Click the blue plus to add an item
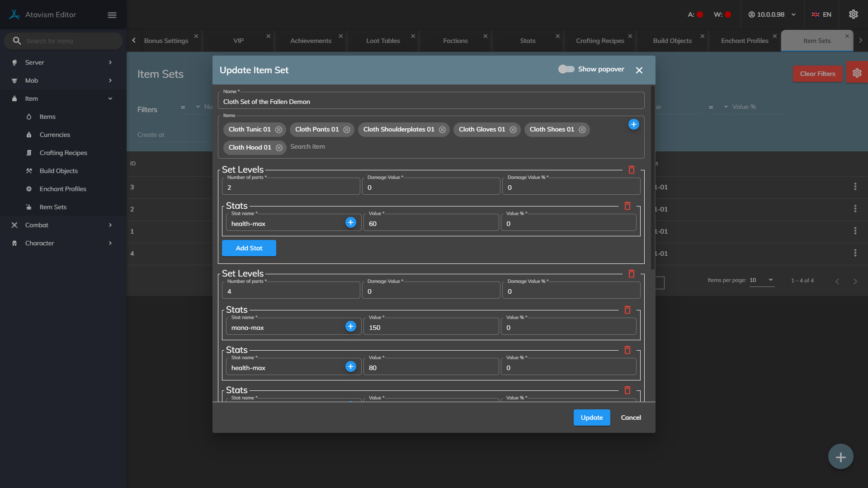 (x=633, y=124)
